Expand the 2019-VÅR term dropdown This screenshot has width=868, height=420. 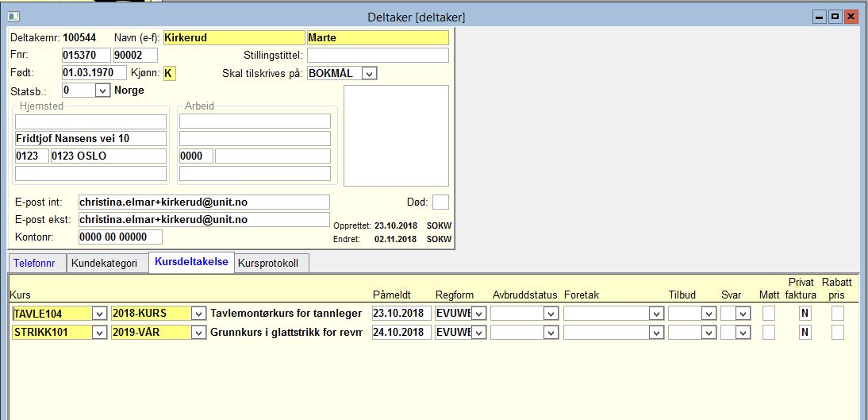click(198, 333)
